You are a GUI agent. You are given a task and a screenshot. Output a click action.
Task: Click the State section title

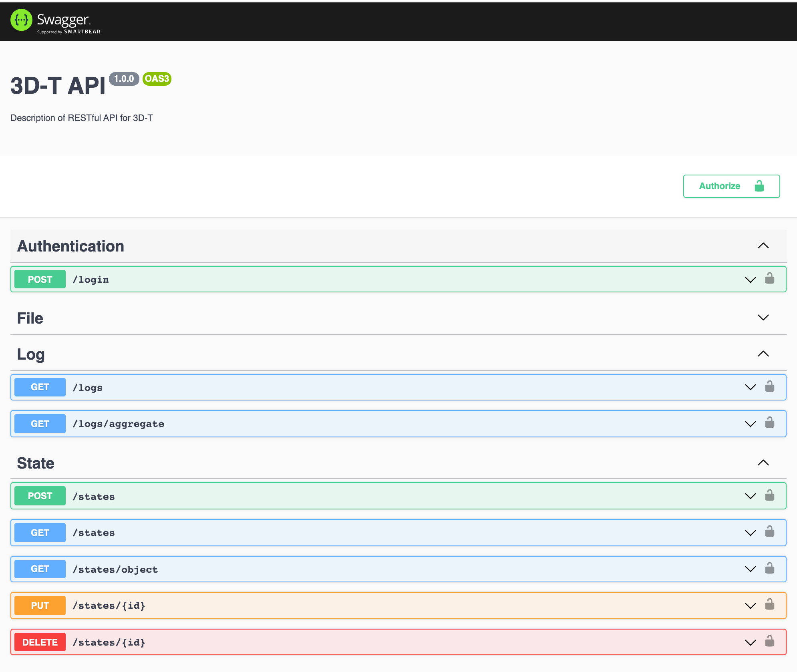pyautogui.click(x=36, y=463)
